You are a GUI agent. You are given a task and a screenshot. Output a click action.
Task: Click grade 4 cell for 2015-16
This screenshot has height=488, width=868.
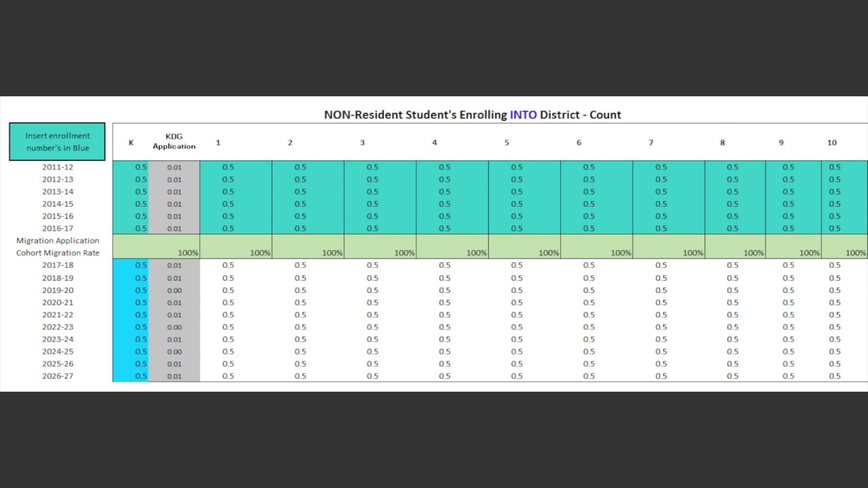coord(452,216)
